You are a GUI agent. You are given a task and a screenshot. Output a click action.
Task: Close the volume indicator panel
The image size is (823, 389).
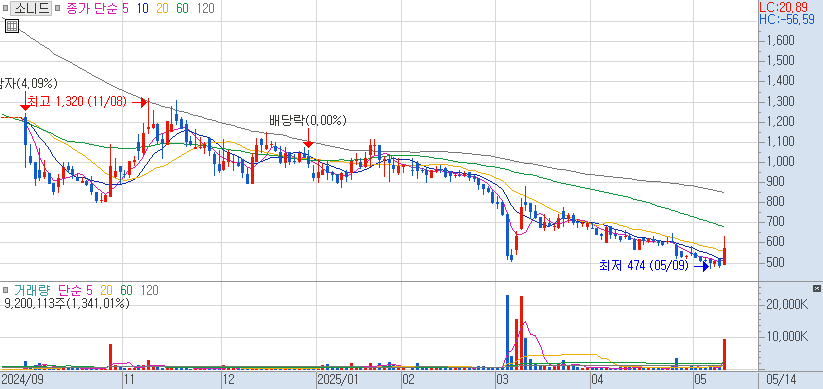[x=817, y=288]
